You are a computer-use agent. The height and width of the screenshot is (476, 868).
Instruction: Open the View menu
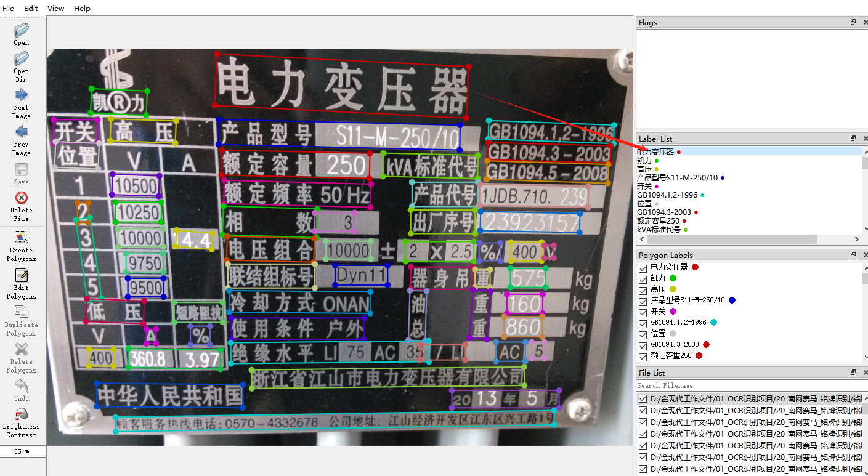click(55, 8)
